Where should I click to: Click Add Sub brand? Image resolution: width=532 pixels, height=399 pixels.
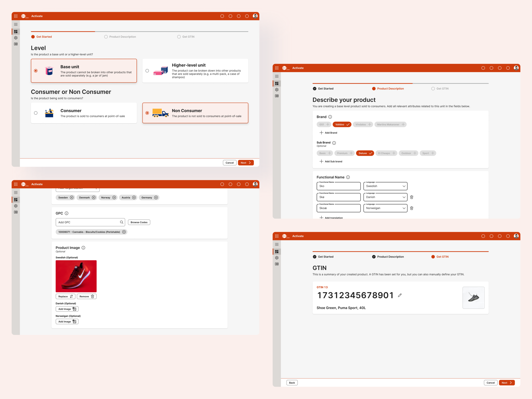coord(331,161)
